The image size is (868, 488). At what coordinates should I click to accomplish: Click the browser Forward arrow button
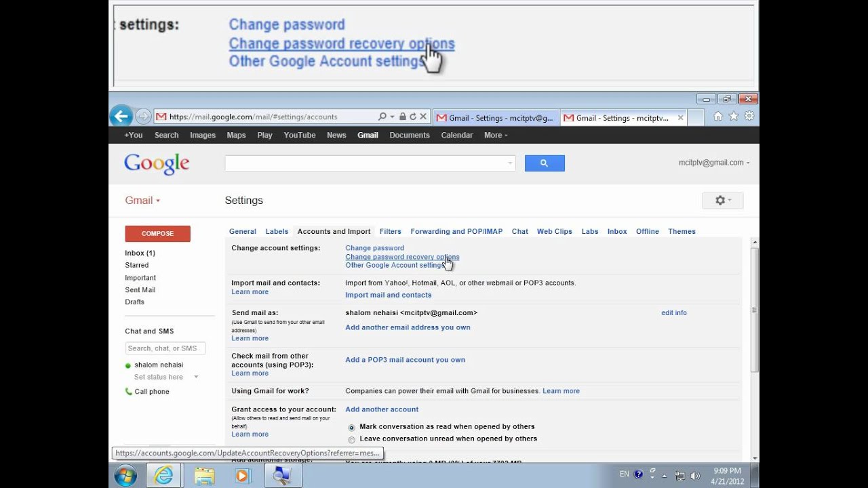[142, 117]
